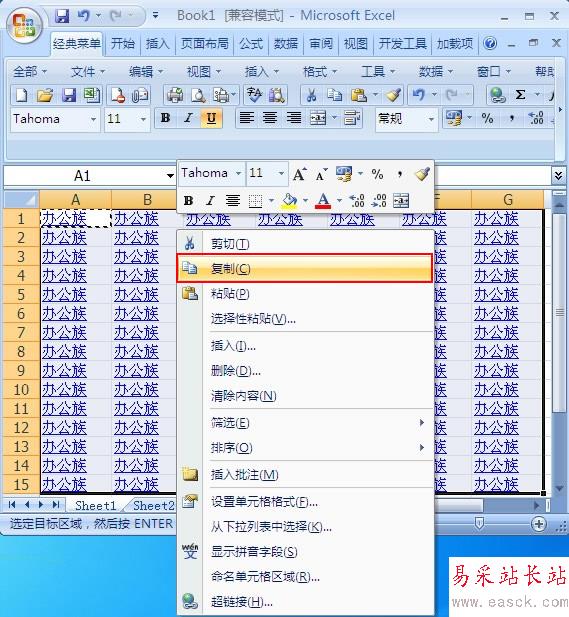Open Print Preview from toolbar
The width and height of the screenshot is (569, 617).
198,95
